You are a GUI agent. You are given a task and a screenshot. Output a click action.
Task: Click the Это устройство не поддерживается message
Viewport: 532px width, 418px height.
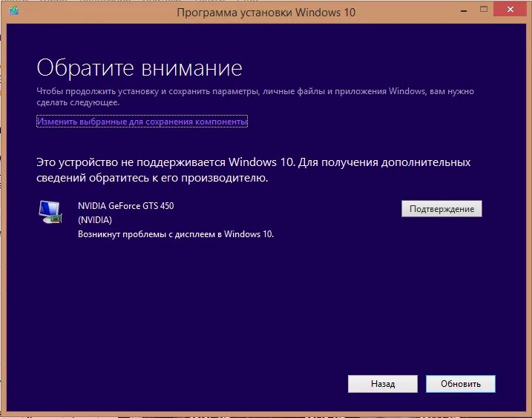point(254,170)
